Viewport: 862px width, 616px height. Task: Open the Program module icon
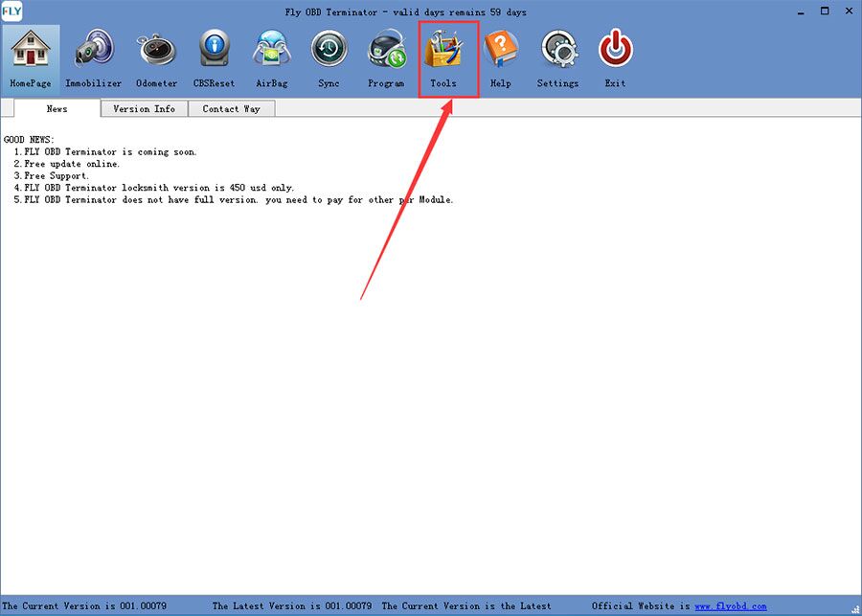pos(386,54)
